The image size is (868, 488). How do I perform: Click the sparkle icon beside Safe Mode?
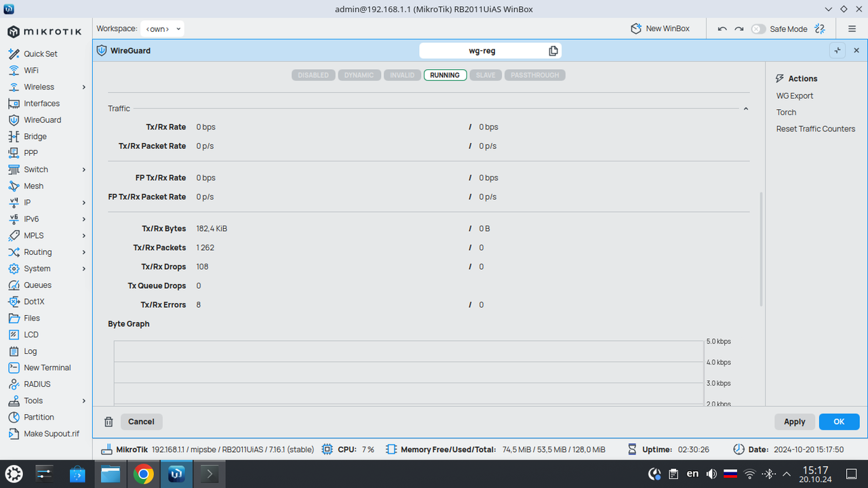point(820,28)
